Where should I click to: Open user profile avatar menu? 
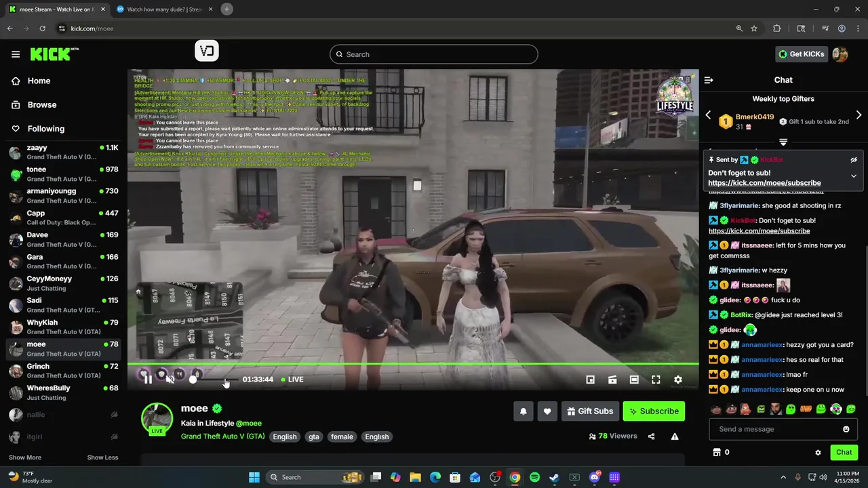coord(840,54)
